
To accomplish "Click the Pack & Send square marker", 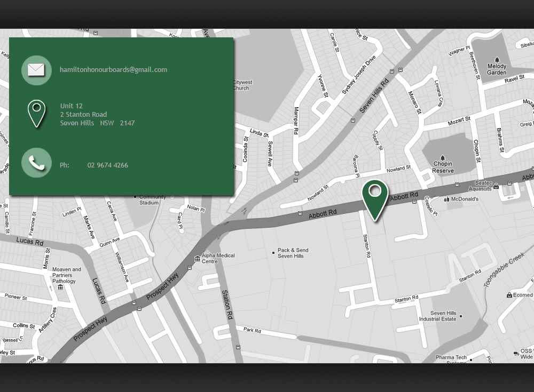I will (x=273, y=253).
